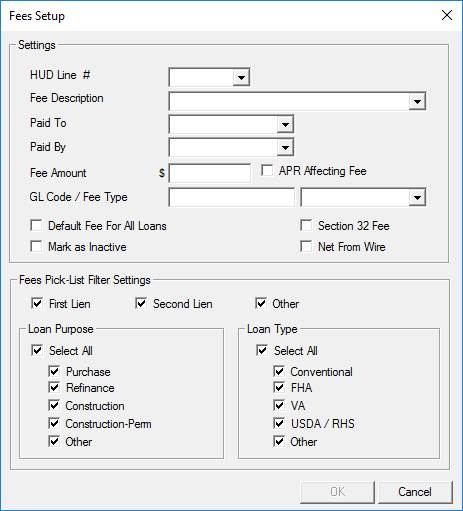Uncheck the Refinance loan purpose
The height and width of the screenshot is (511, 463).
coord(54,387)
